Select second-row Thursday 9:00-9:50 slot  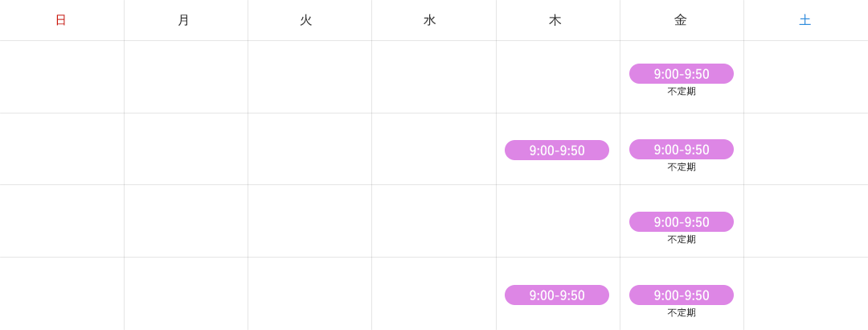pyautogui.click(x=557, y=151)
